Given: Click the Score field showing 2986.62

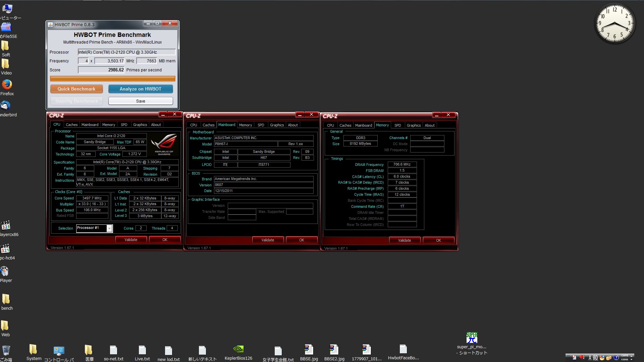Looking at the screenshot, I should pos(101,70).
